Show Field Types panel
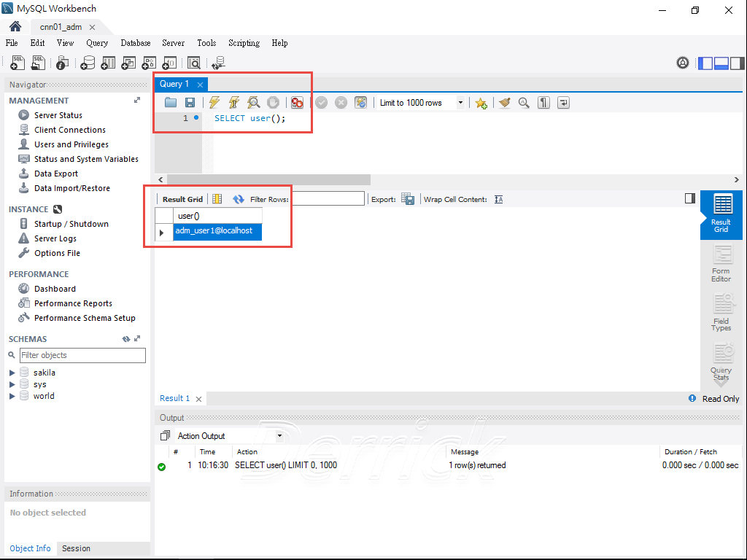Screen dimensions: 747x560 pyautogui.click(x=721, y=312)
